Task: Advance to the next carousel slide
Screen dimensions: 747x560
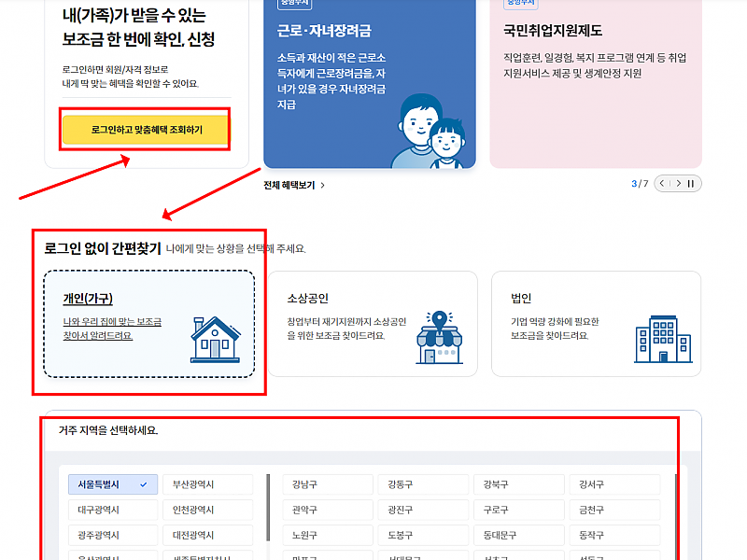Action: (678, 184)
